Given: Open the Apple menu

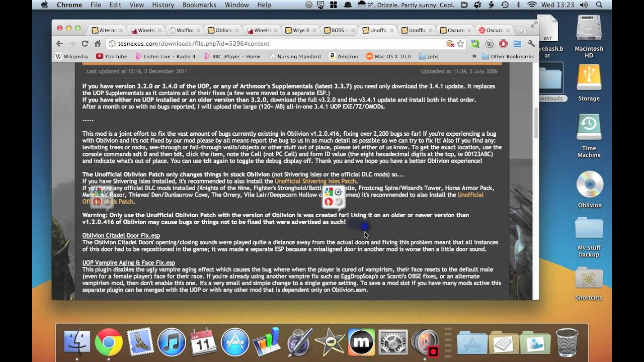Looking at the screenshot, I should click(44, 5).
